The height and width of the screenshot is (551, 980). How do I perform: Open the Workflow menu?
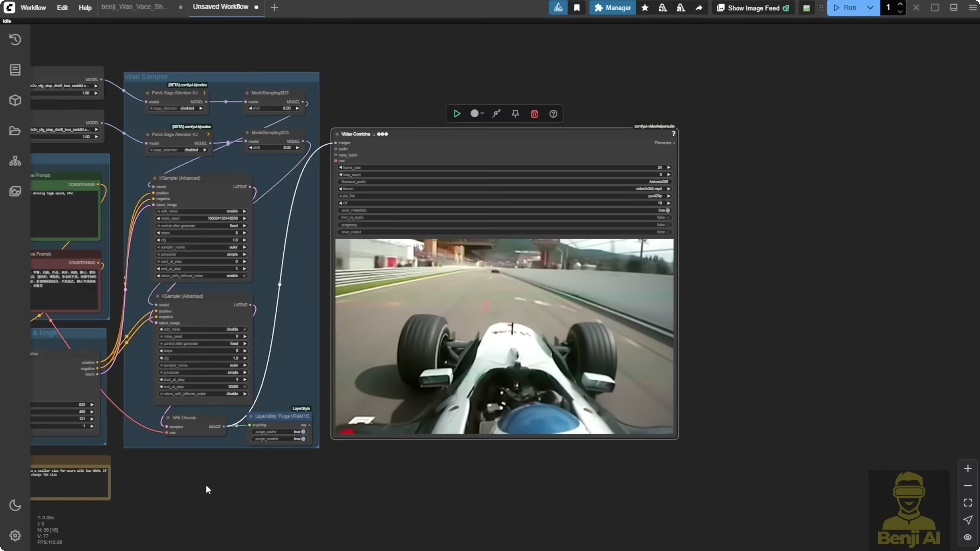click(33, 7)
